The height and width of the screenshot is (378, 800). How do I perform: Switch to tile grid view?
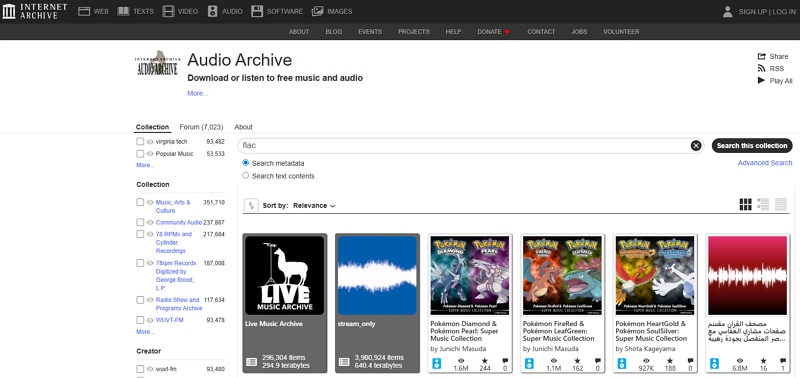745,205
